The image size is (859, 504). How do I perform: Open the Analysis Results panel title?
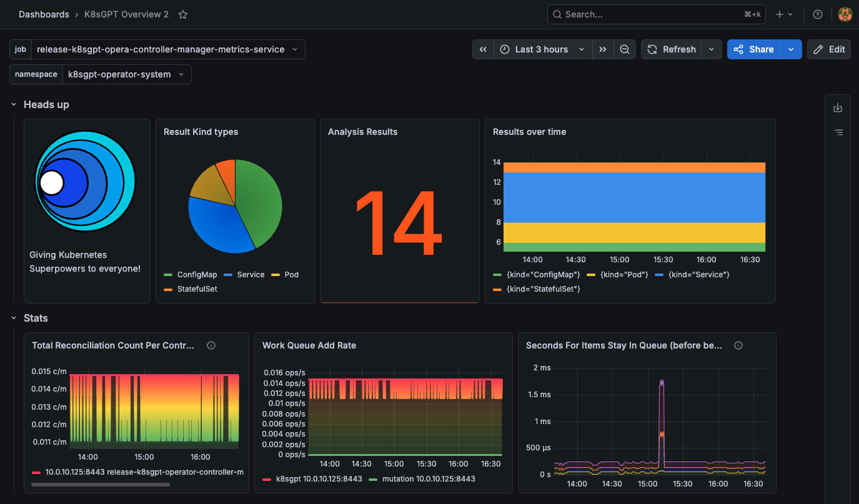click(x=363, y=132)
